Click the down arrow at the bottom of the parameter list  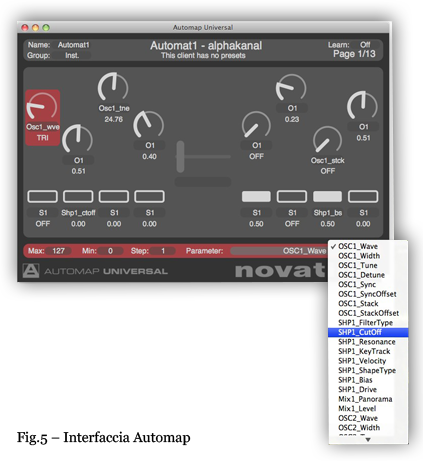368,440
